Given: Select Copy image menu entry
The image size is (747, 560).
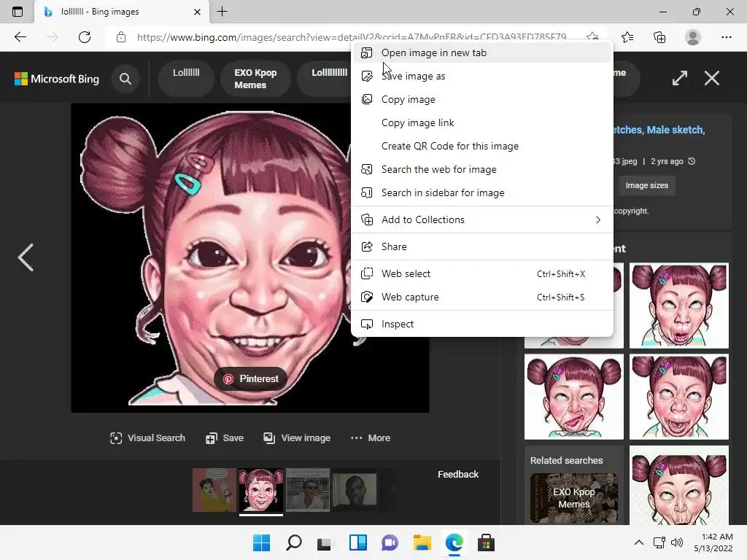Looking at the screenshot, I should pyautogui.click(x=481, y=99).
